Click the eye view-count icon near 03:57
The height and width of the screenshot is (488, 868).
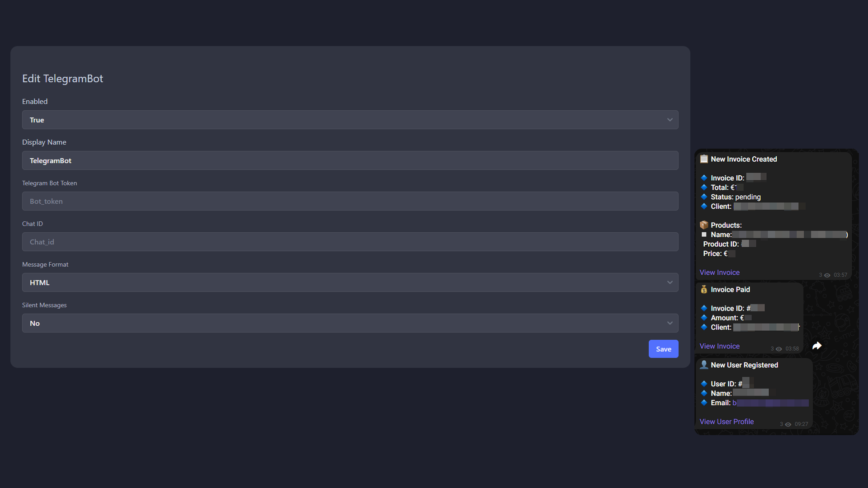click(827, 275)
